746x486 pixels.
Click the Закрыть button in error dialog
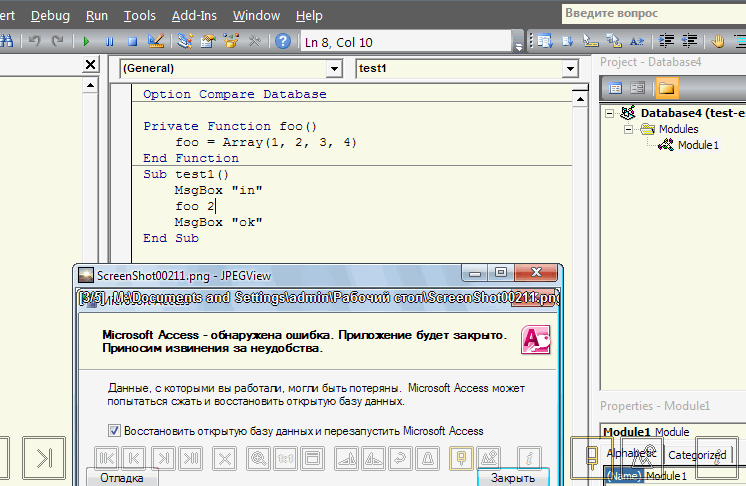pyautogui.click(x=513, y=477)
